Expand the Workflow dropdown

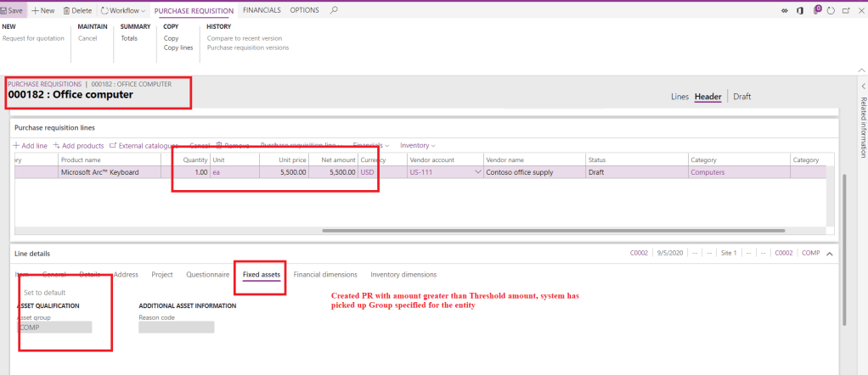click(x=123, y=10)
